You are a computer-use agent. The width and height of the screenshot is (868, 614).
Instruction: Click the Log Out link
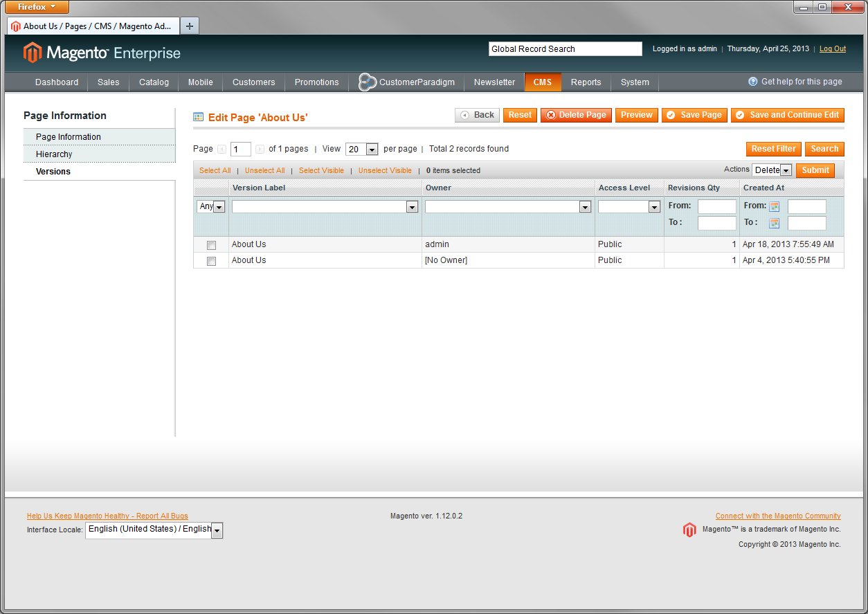coord(833,49)
